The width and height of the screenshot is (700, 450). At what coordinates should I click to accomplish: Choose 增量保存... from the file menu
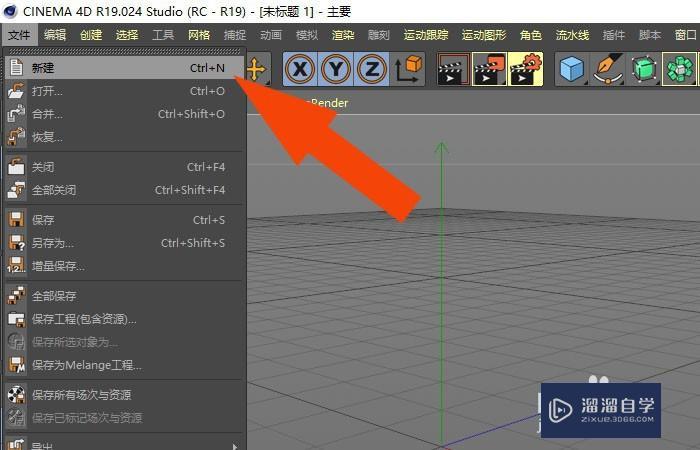(x=125, y=266)
